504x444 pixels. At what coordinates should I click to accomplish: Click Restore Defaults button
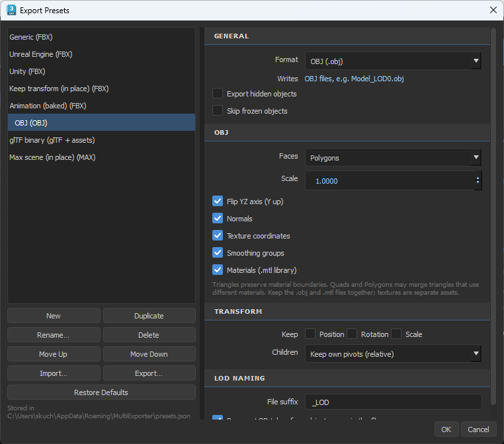(101, 392)
